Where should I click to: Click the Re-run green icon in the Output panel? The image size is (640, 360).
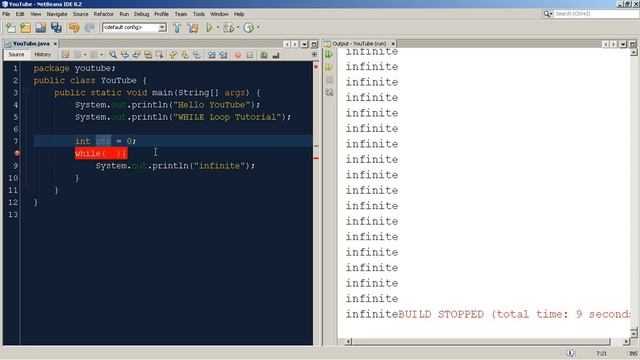[x=329, y=54]
